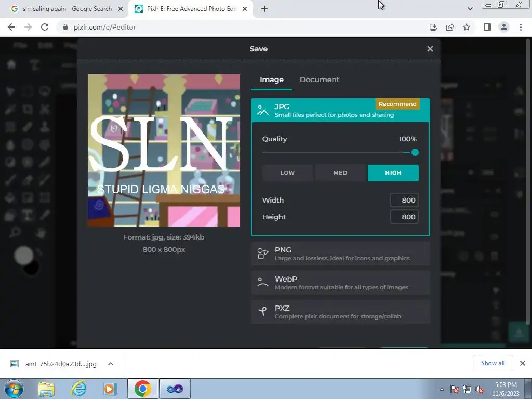
Task: Click the share page icon
Action: pyautogui.click(x=450, y=27)
